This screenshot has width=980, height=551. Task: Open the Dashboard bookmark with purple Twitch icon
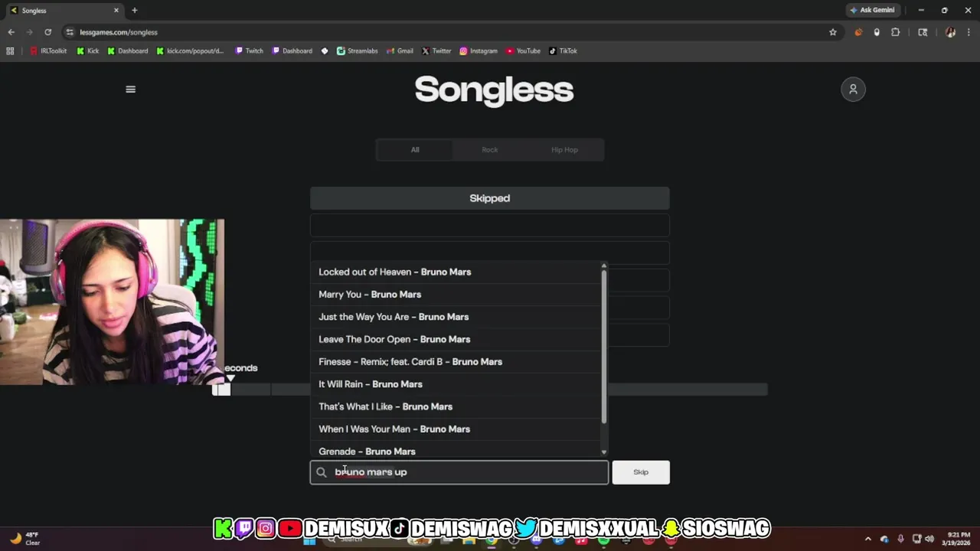(x=292, y=51)
